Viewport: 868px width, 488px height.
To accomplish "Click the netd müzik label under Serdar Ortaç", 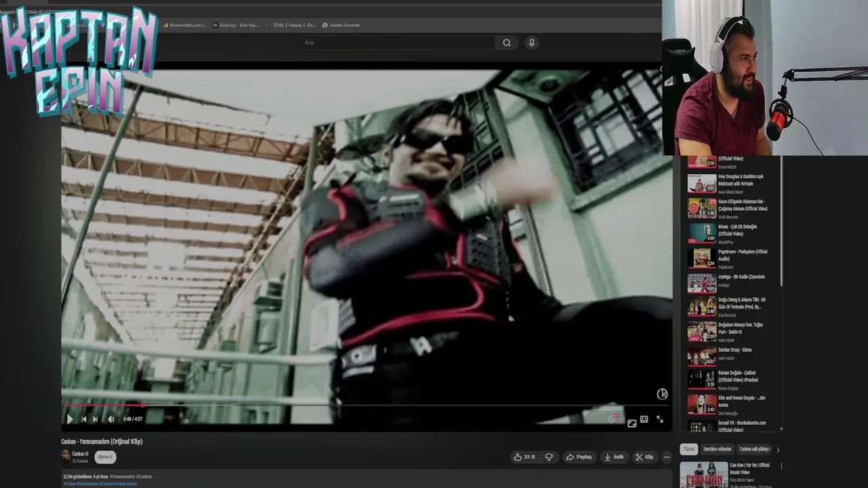I will click(x=726, y=358).
